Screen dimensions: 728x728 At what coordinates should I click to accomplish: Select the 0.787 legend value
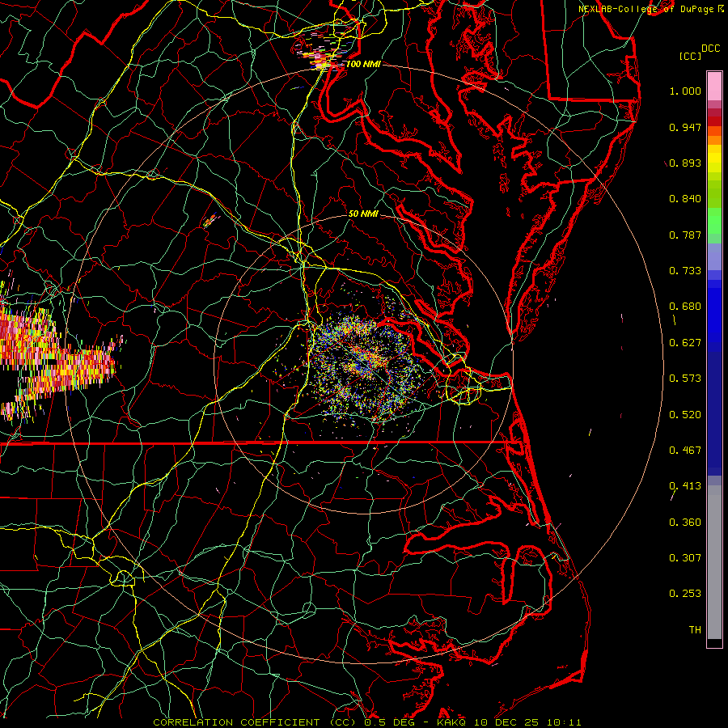685,235
